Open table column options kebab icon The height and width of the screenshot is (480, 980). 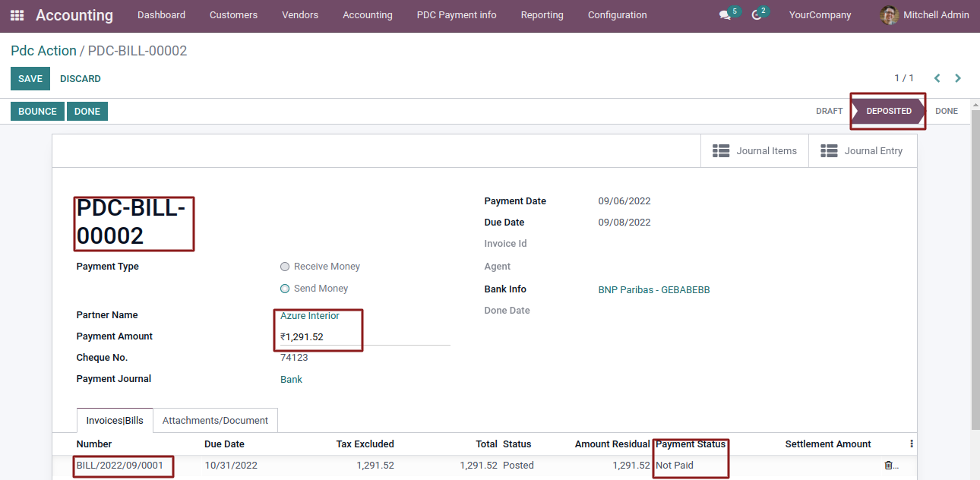coord(912,444)
